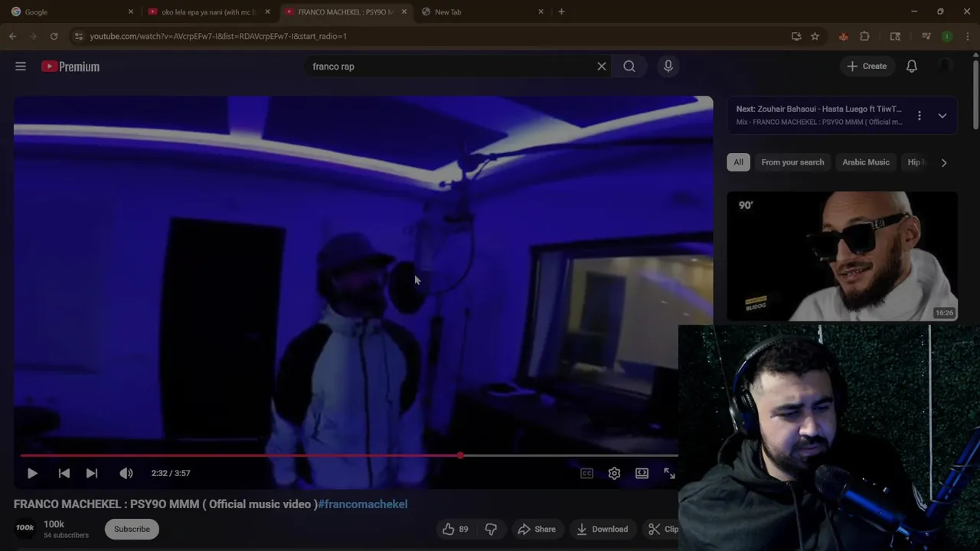Viewport: 980px width, 551px height.
Task: Open the 100k channel name link
Action: (x=54, y=524)
